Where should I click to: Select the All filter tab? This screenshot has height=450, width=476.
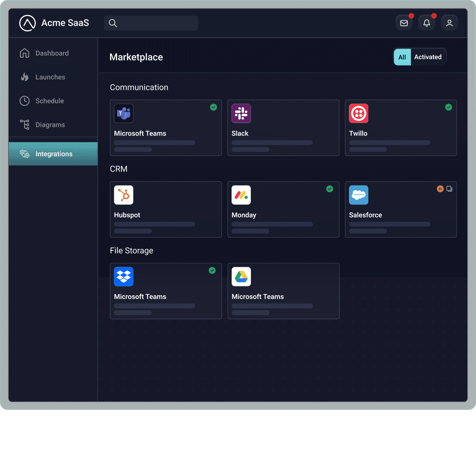tap(402, 57)
